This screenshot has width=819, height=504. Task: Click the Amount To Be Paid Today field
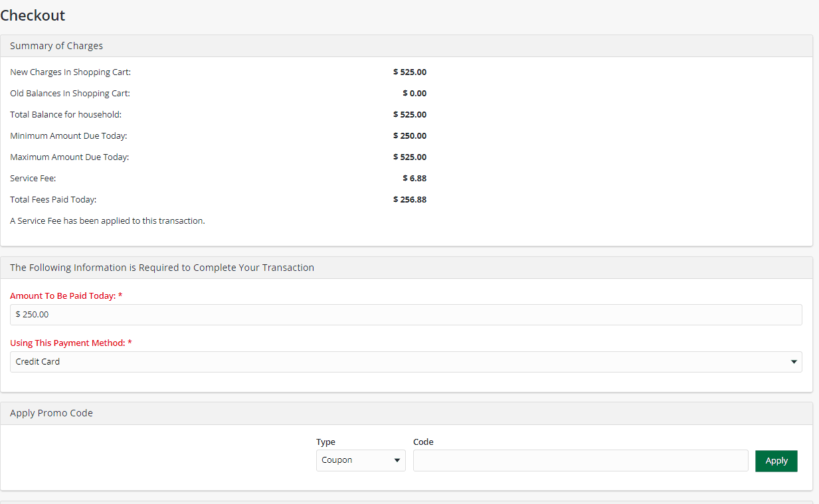[x=405, y=315]
